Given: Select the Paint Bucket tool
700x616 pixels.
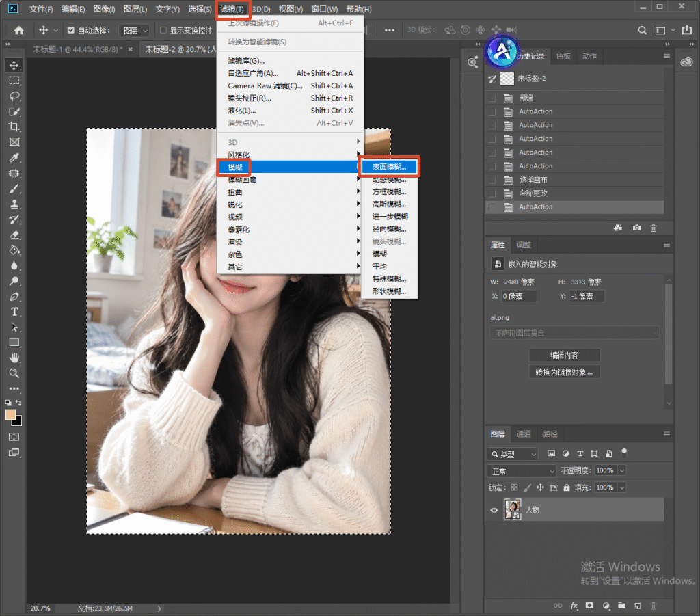Looking at the screenshot, I should click(14, 250).
